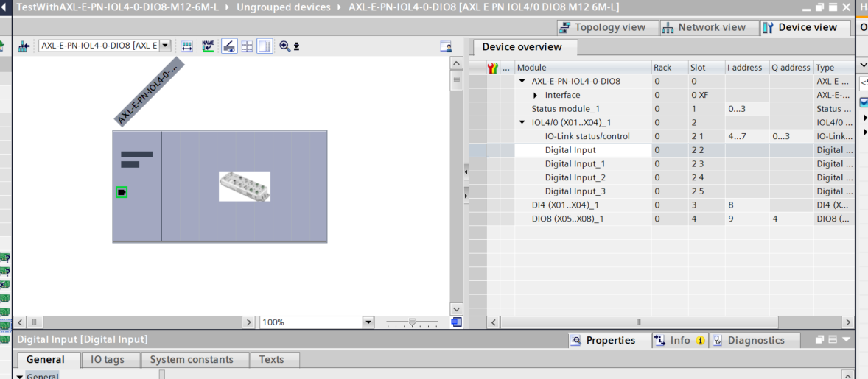Open the Diagnostics panel tab
The image size is (868, 379).
coord(755,340)
